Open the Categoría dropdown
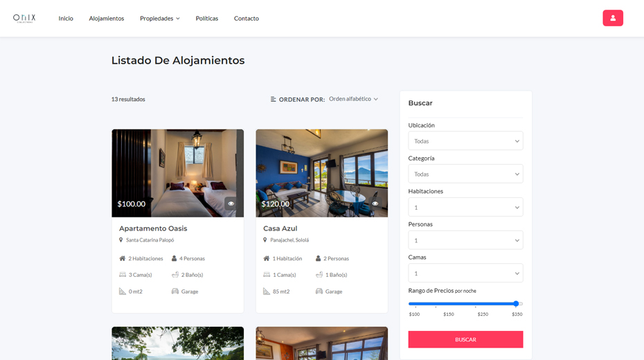This screenshot has width=644, height=360. click(465, 174)
